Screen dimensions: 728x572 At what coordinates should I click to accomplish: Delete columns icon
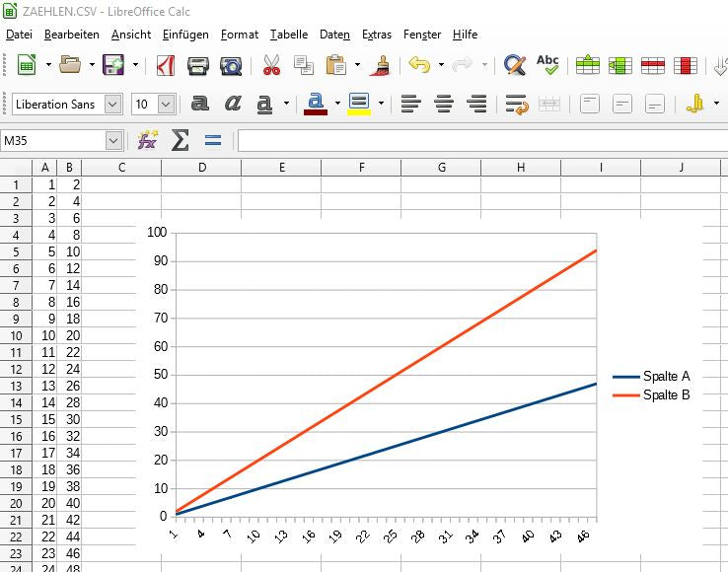[686, 65]
